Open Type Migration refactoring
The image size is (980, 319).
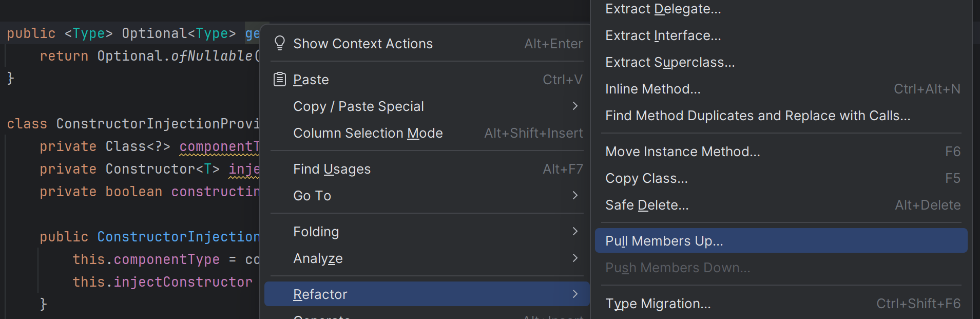(658, 304)
